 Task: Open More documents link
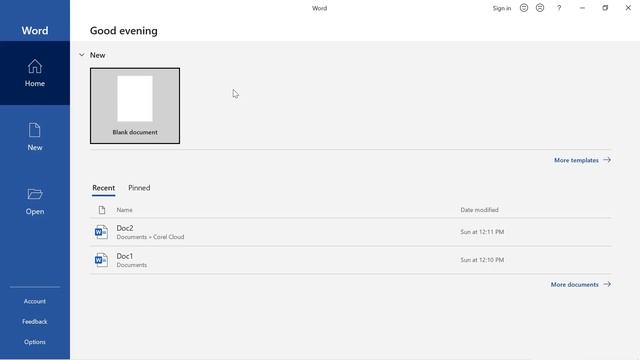581,284
